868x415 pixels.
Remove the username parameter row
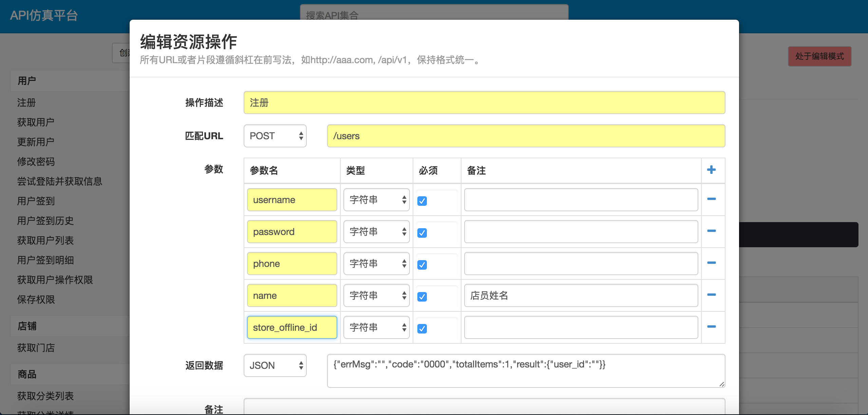711,199
